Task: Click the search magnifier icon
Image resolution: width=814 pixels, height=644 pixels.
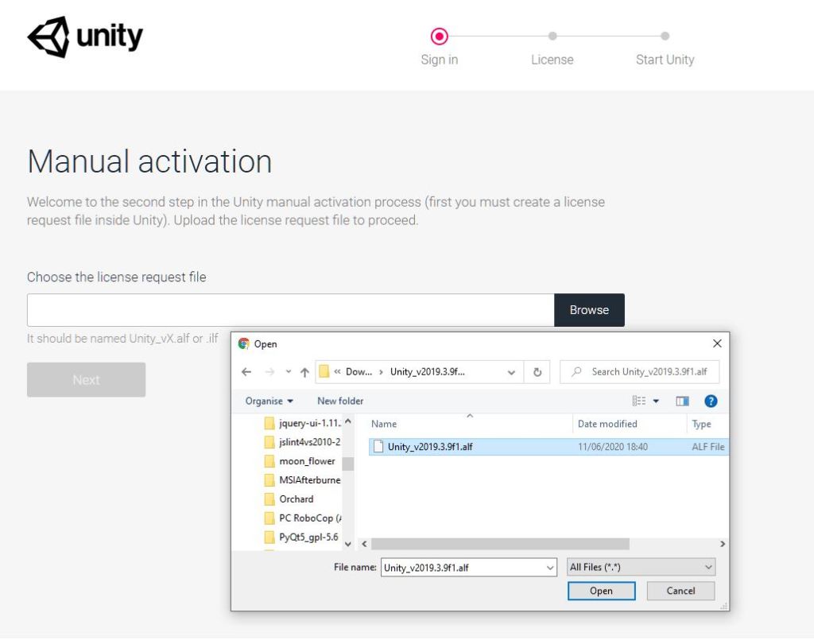Action: (576, 372)
